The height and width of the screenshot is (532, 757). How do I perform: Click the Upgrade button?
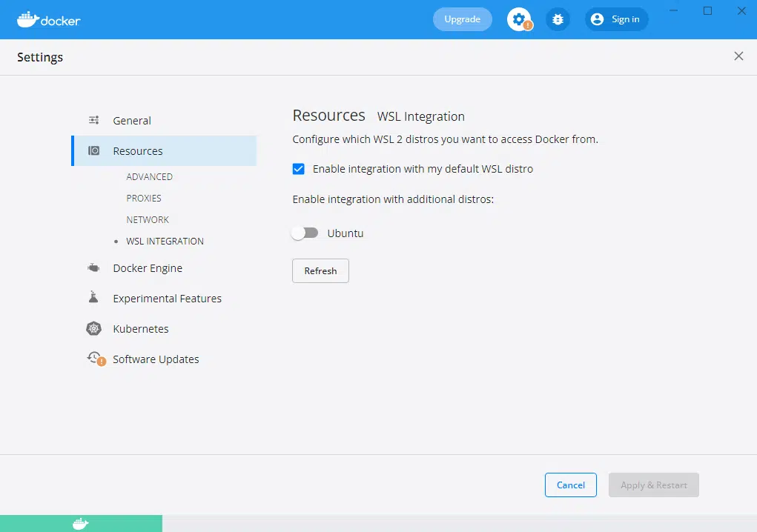tap(463, 19)
